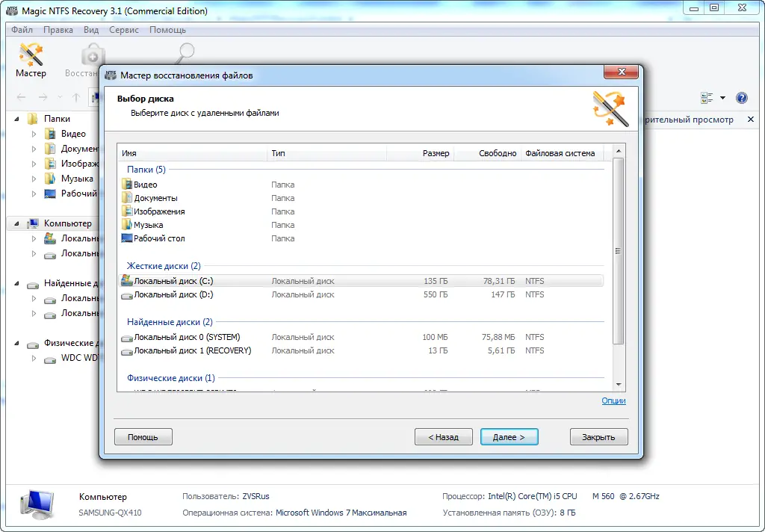Viewport: 765px width, 532px height.
Task: Click the Найденные диски (2) group header
Action: click(x=170, y=322)
